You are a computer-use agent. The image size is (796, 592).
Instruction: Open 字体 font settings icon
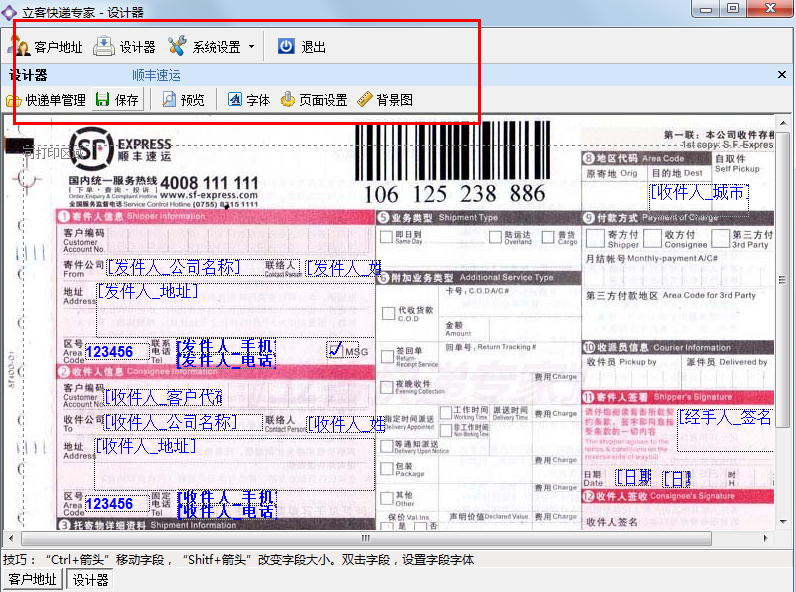(235, 100)
